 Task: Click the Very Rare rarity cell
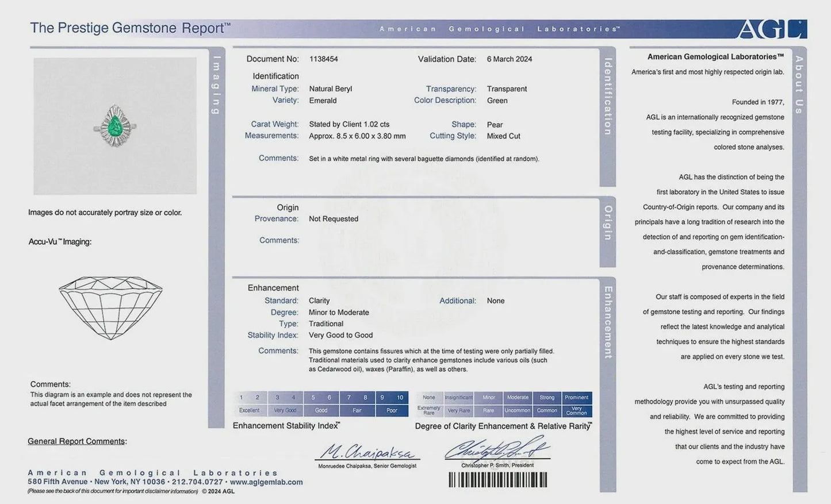pyautogui.click(x=459, y=411)
